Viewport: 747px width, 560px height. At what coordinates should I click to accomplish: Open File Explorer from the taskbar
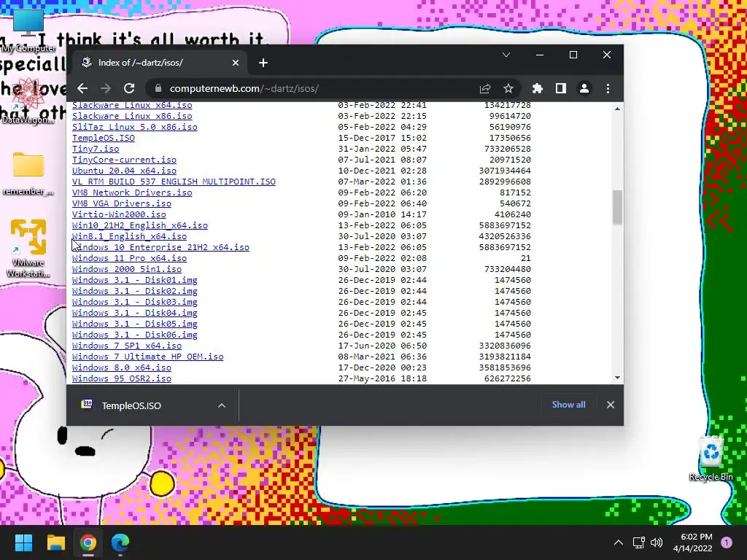pos(55,542)
